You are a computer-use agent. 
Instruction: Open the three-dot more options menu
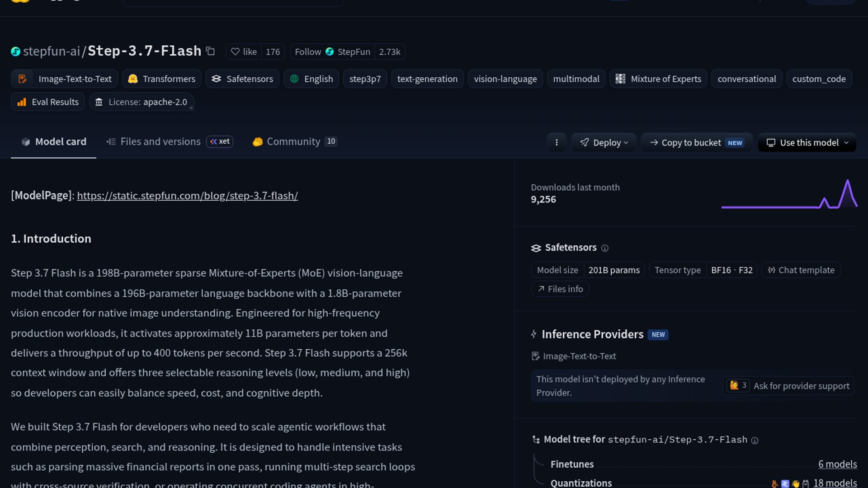[557, 142]
